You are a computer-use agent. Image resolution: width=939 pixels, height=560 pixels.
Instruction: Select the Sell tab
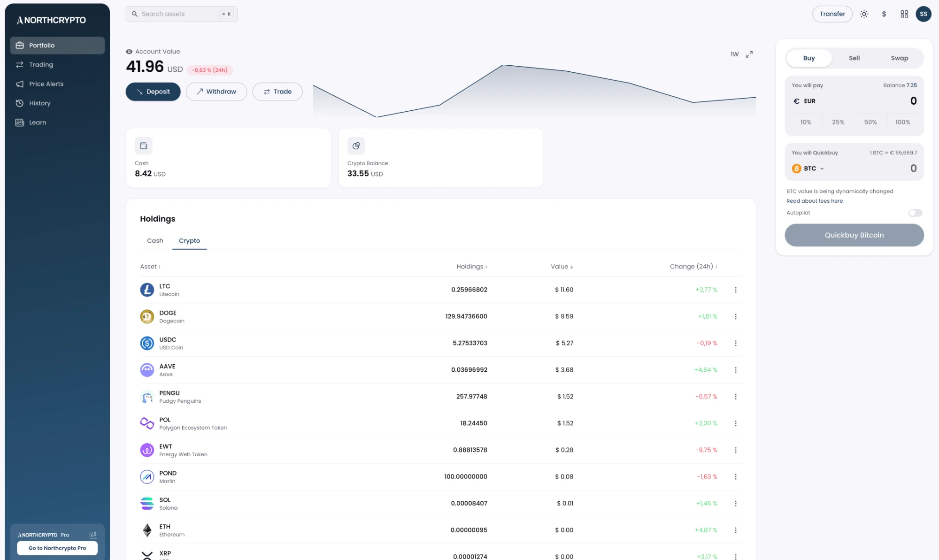854,58
